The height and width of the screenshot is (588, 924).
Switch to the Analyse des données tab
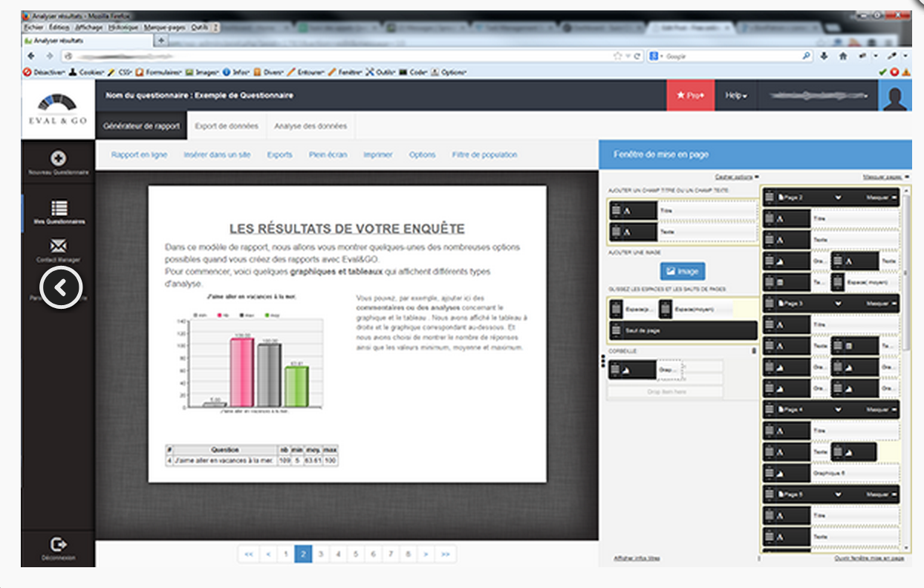[310, 126]
